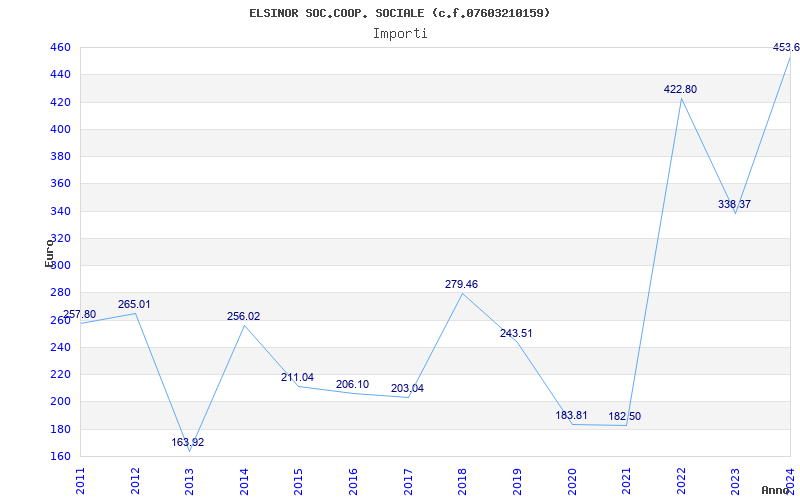The width and height of the screenshot is (800, 500).
Task: Click the 160 y-axis tick label
Action: tap(60, 456)
